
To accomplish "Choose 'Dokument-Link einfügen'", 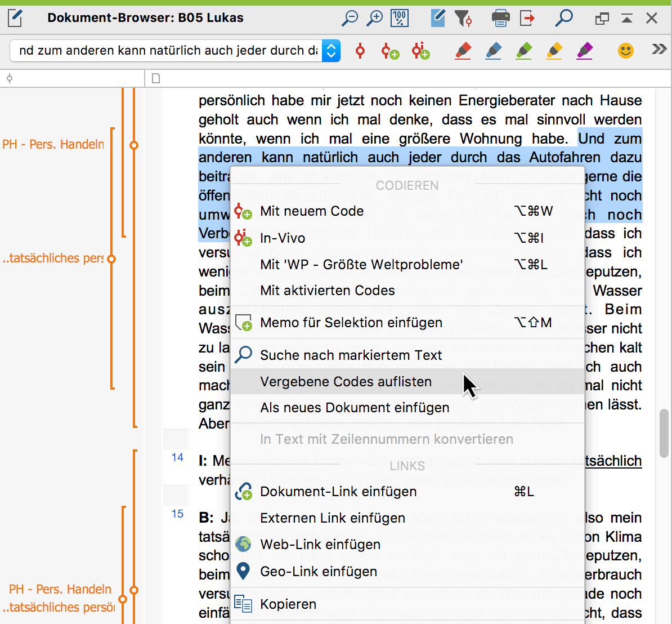I will pyautogui.click(x=407, y=492).
